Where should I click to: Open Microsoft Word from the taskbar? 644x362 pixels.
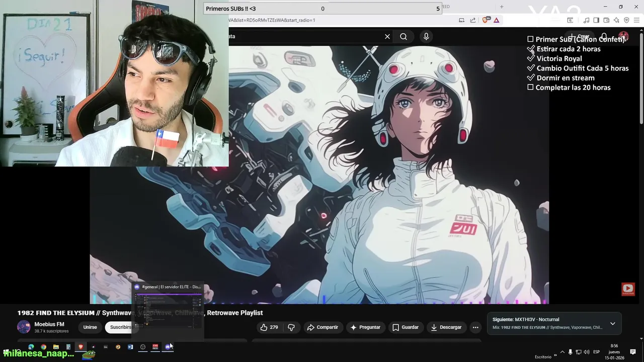point(130,347)
